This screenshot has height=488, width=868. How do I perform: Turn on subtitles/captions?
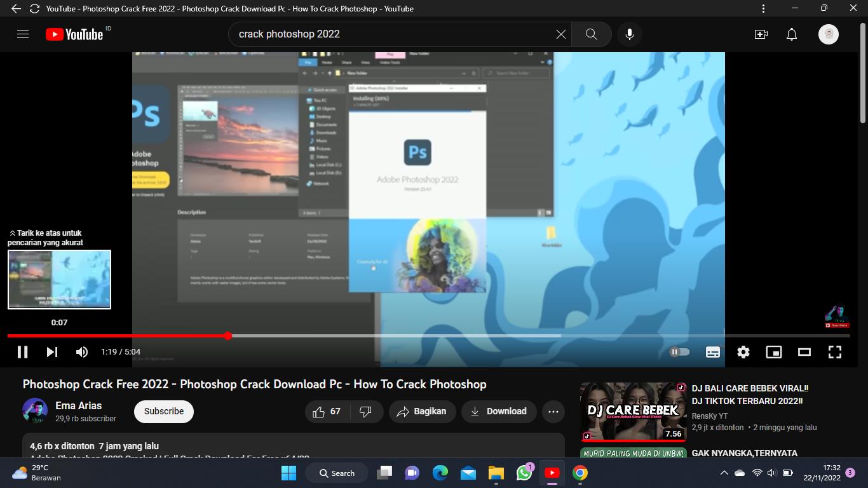pyautogui.click(x=713, y=352)
